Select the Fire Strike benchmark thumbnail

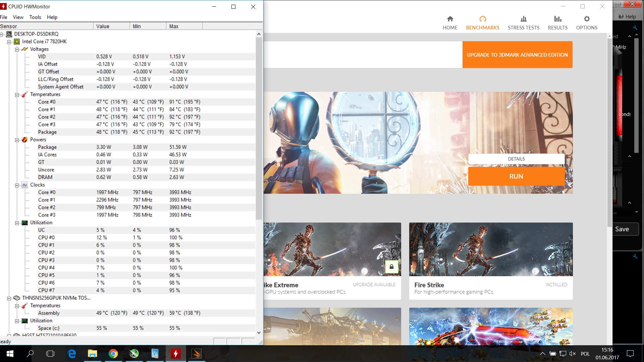(x=490, y=249)
